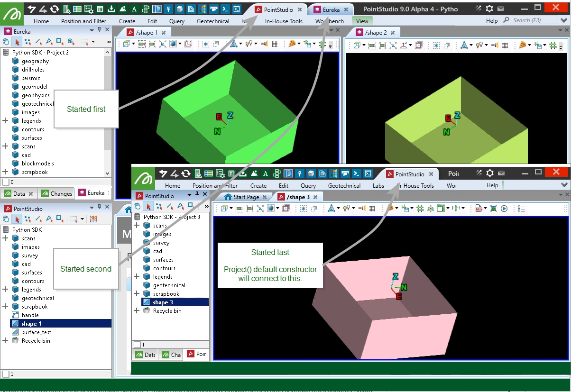Select the hand pan tool in Eureka panel

6,42
